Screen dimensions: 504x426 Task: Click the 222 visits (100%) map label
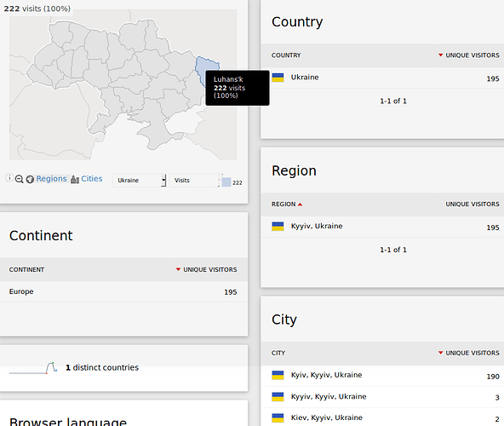(37, 9)
